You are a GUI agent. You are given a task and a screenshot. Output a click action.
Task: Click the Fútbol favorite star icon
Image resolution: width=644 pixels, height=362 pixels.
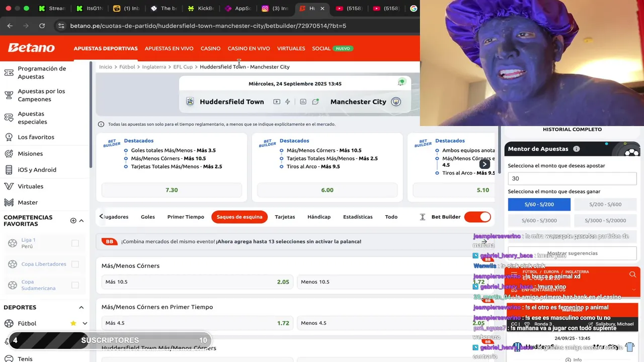pyautogui.click(x=73, y=323)
